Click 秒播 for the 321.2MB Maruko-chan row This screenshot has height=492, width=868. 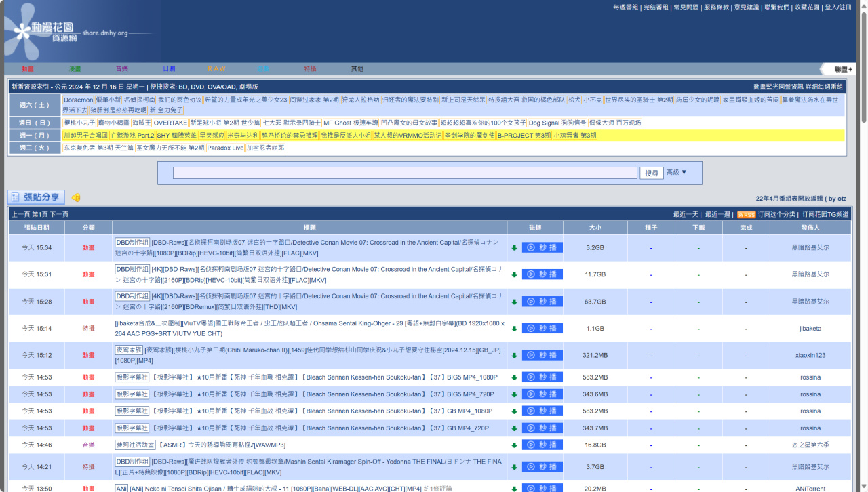[x=542, y=355]
